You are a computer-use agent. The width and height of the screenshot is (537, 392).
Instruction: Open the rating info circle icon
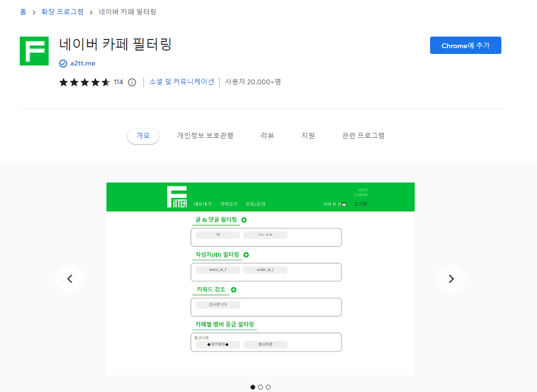(132, 82)
